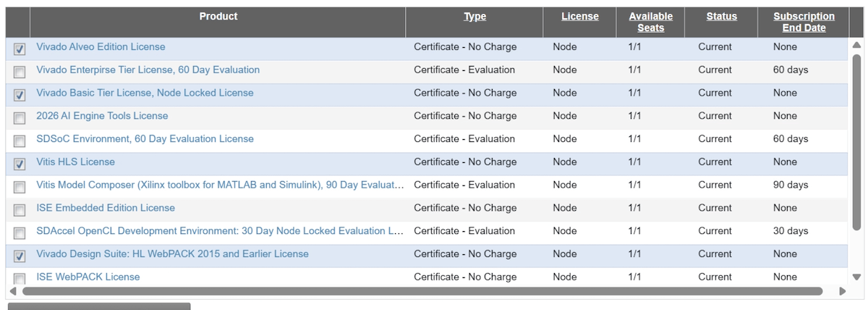Screen dimensions: 868x310
Task: Open SDAccel OpenCL Development Environment link
Action: click(x=220, y=231)
